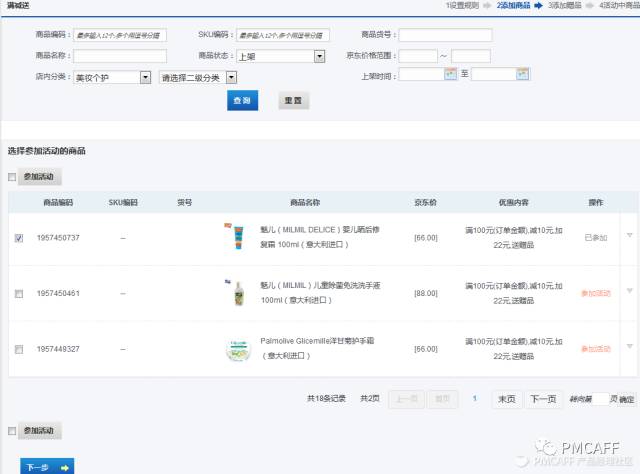Click the product code 1957450737

[x=58, y=238]
